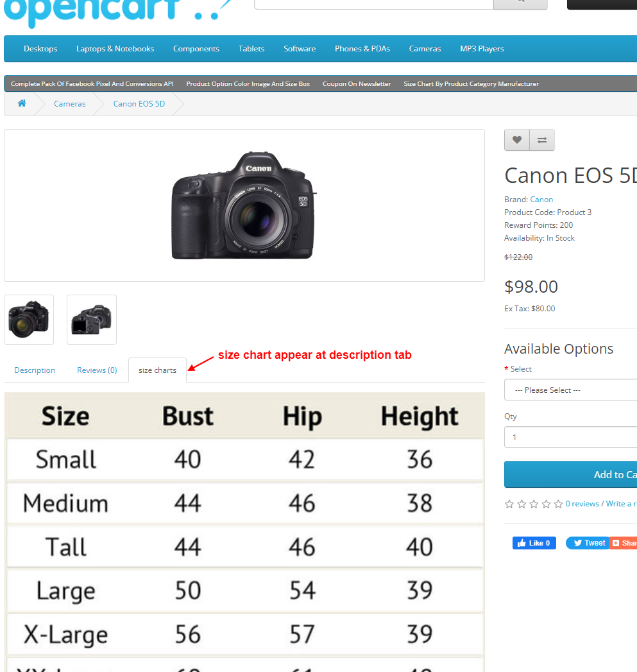Open the Components category menu
This screenshot has width=637, height=672.
click(196, 48)
